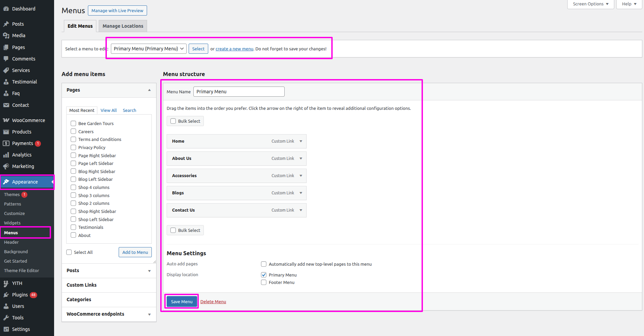Click the Plugins icon in sidebar
The image size is (644, 336).
(6, 295)
